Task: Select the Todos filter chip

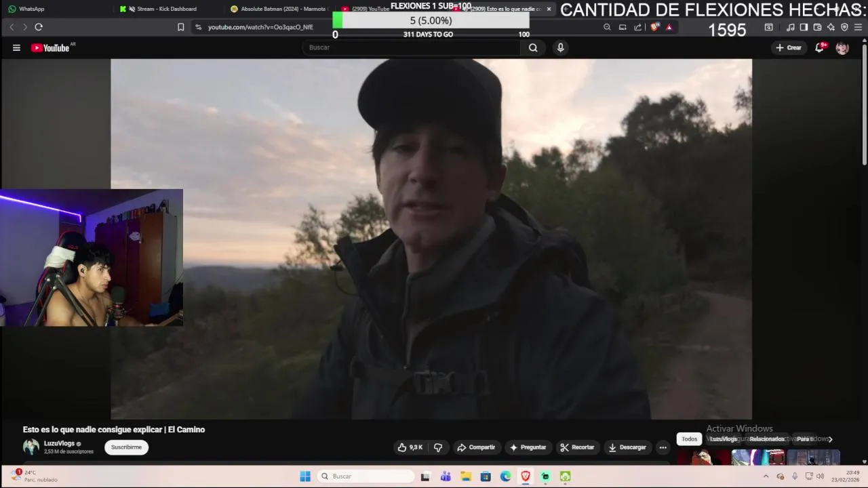Action: click(x=689, y=439)
